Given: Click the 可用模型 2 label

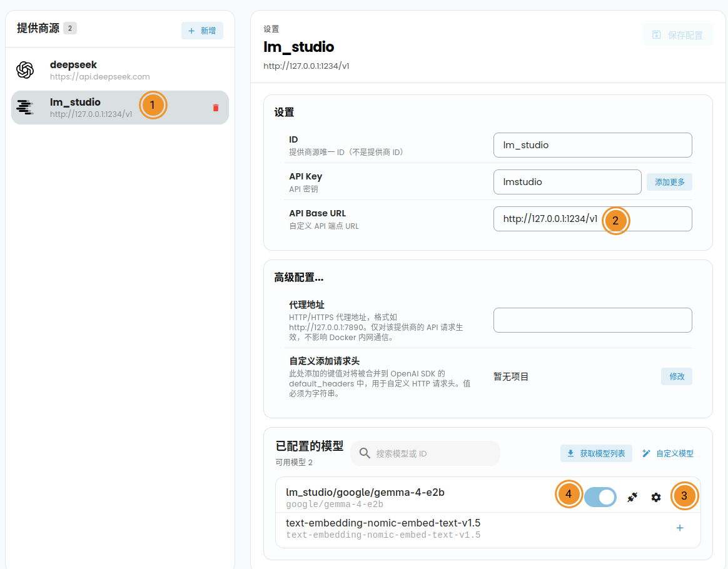Looking at the screenshot, I should pyautogui.click(x=294, y=462).
